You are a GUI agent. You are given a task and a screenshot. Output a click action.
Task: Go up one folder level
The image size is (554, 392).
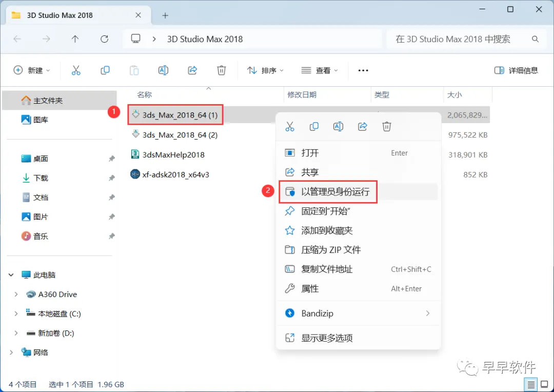coord(75,39)
